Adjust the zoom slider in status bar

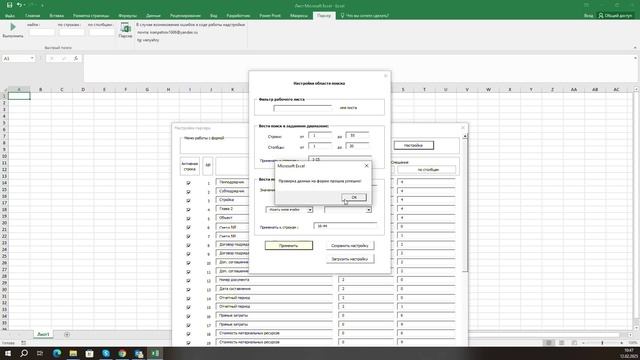[x=602, y=343]
